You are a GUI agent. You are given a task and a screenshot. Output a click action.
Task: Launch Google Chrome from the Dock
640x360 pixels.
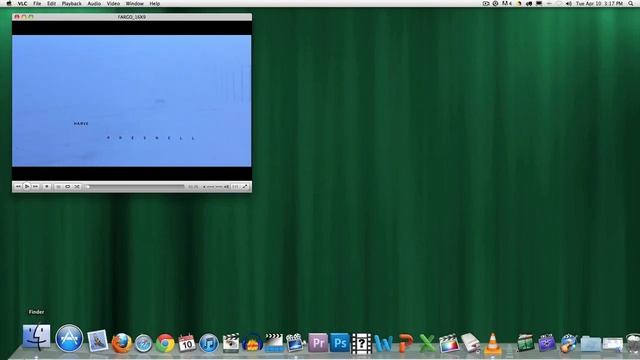click(x=165, y=343)
